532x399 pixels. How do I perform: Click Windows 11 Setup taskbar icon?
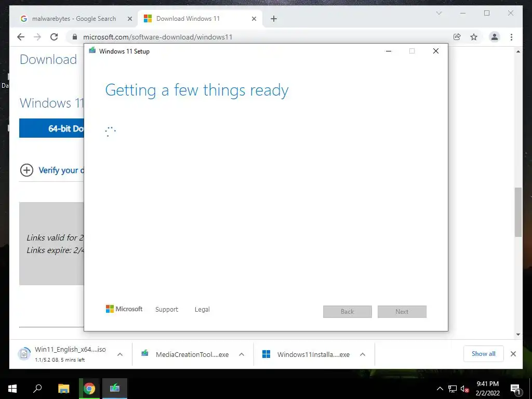click(x=115, y=389)
